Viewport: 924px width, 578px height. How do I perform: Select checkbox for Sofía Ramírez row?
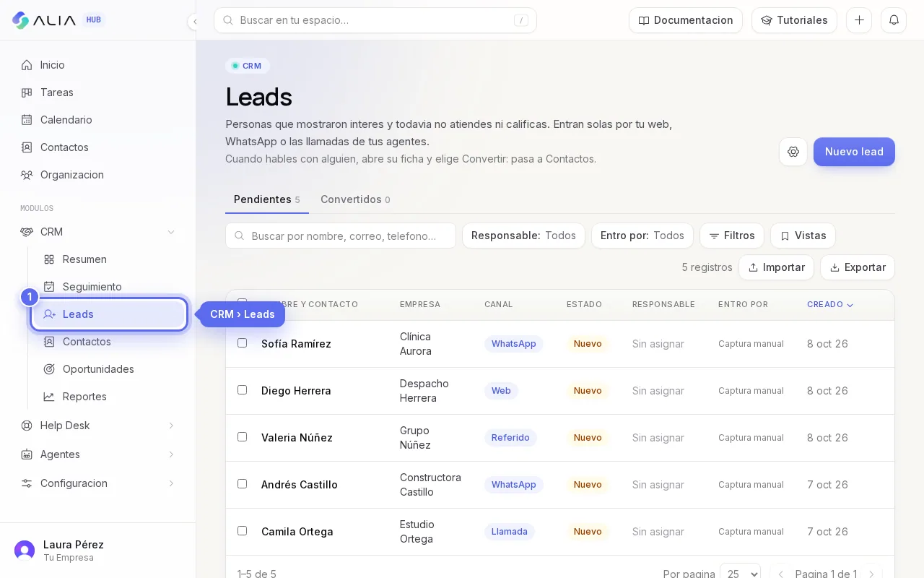242,343
